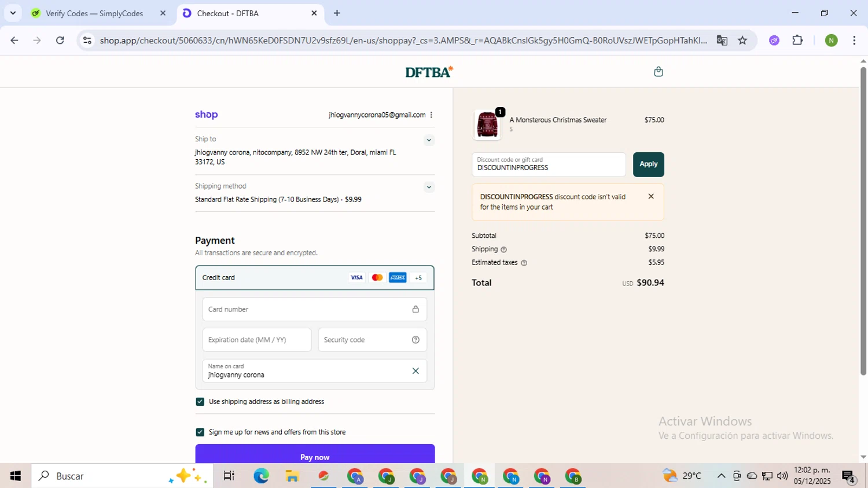The width and height of the screenshot is (868, 488).
Task: Click the Christmas Sweater product thumbnail
Action: 487,124
